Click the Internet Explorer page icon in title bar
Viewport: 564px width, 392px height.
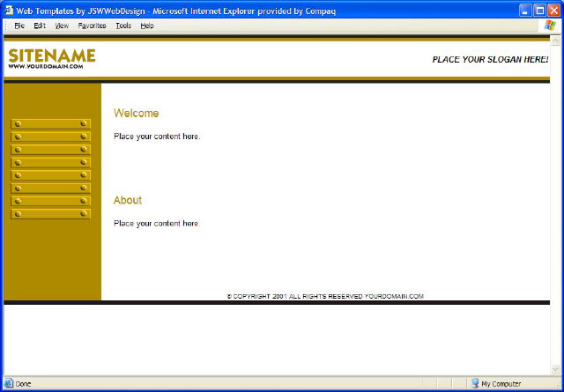coord(8,8)
